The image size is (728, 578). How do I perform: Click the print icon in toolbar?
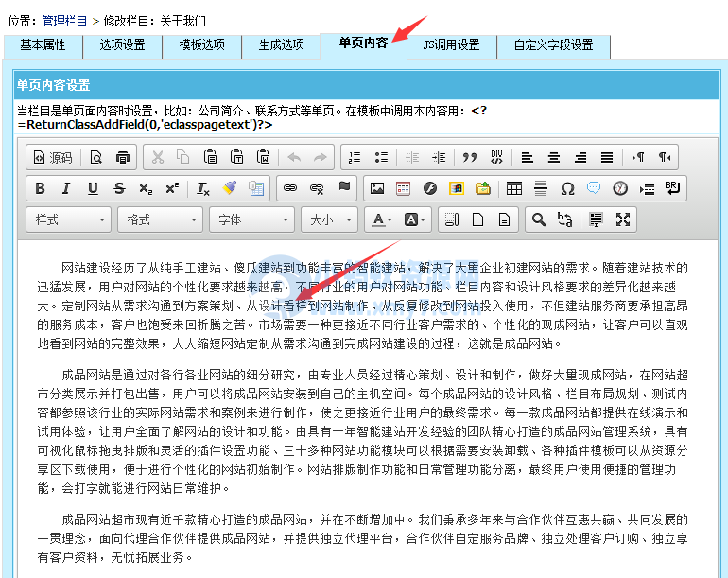click(123, 158)
